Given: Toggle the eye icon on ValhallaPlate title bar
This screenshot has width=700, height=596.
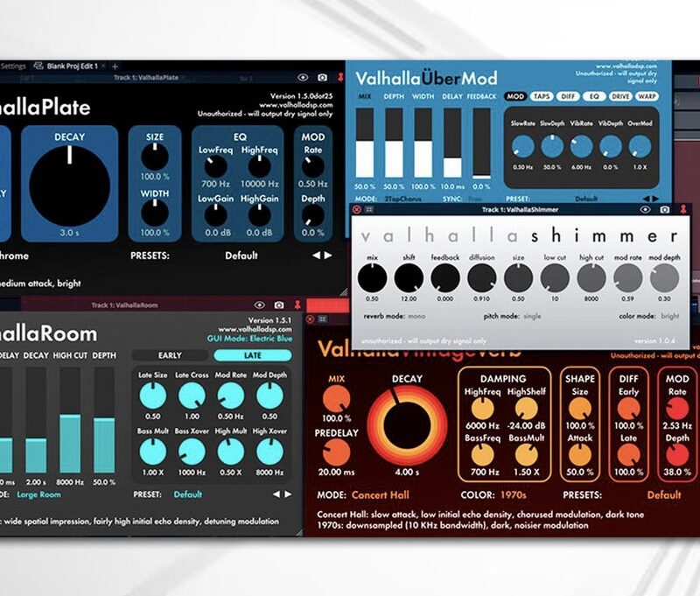Looking at the screenshot, I should (303, 77).
